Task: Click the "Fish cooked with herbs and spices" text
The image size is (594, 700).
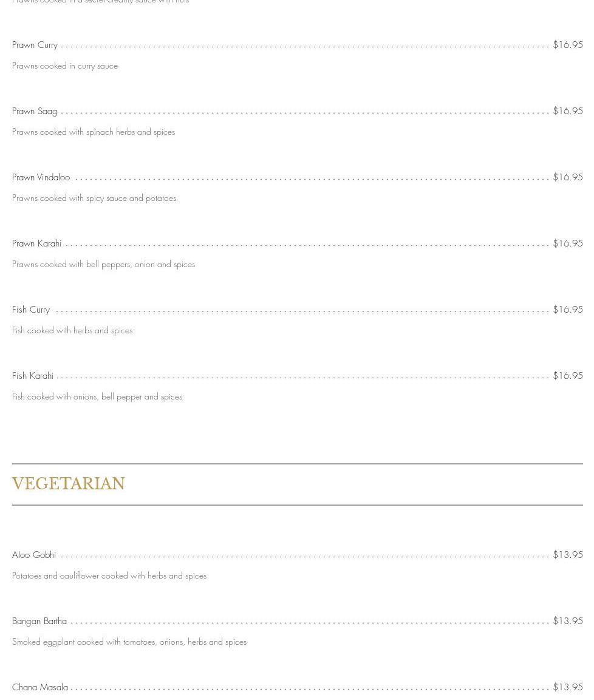Action: pos(72,330)
